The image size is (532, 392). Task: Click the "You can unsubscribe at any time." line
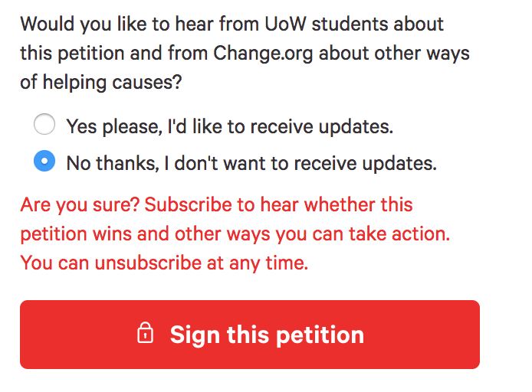tap(163, 263)
